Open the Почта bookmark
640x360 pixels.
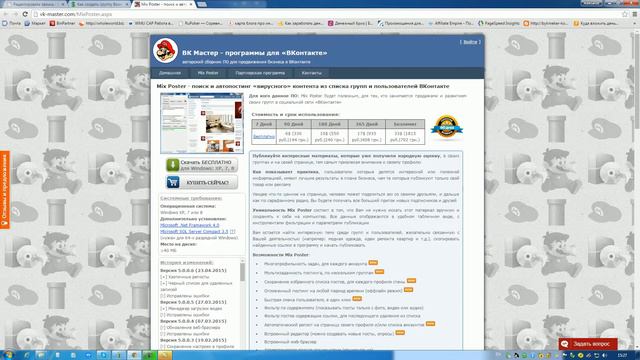coord(11,23)
